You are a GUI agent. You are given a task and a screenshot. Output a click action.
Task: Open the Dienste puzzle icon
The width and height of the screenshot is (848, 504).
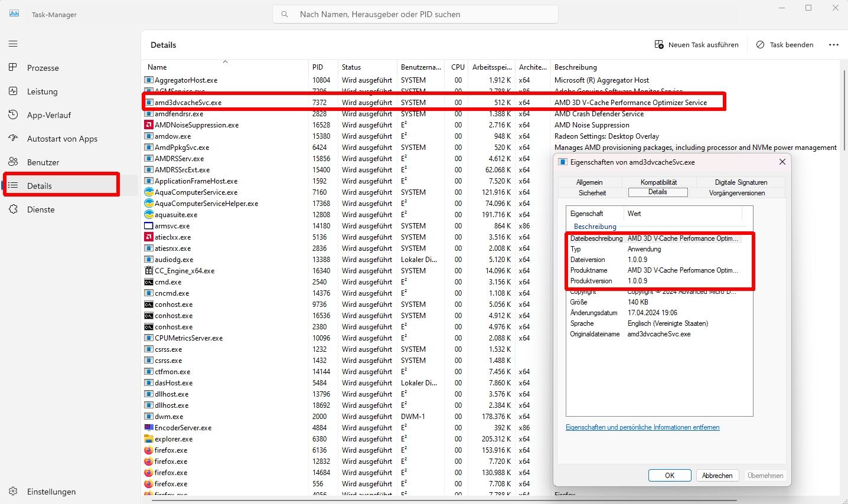(x=13, y=209)
